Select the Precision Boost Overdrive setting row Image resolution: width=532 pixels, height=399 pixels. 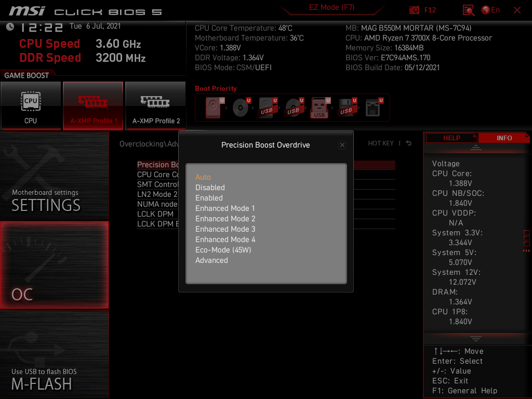267,165
